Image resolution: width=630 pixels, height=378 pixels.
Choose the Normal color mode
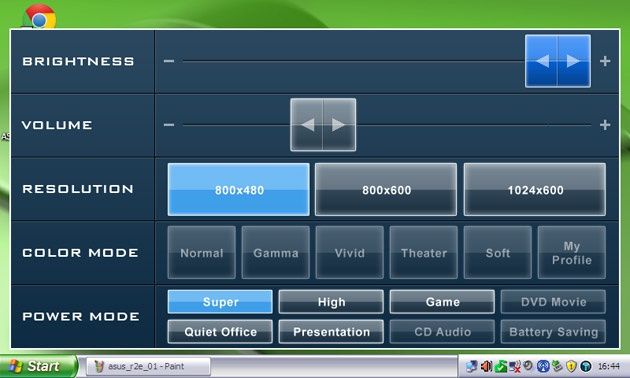(x=202, y=252)
